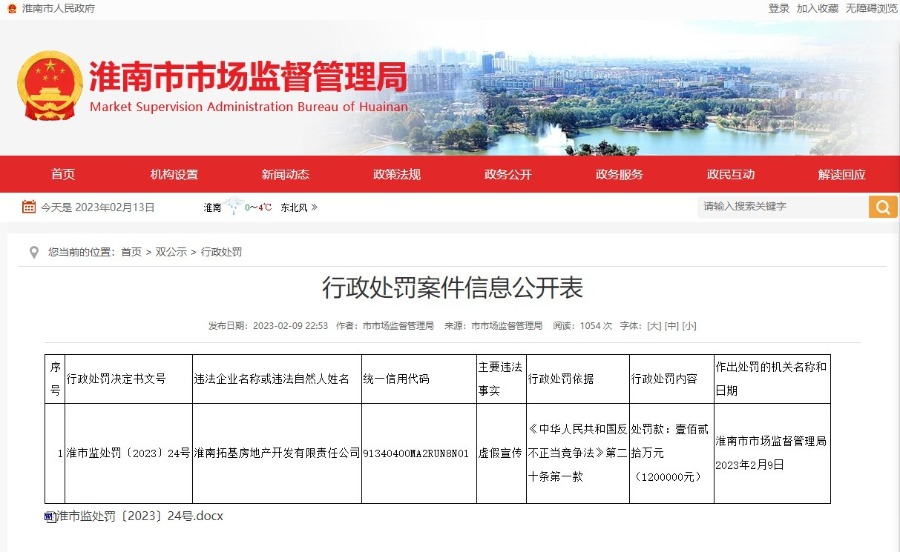Click 加入收藏 link
This screenshot has height=552, width=900.
coord(817,8)
